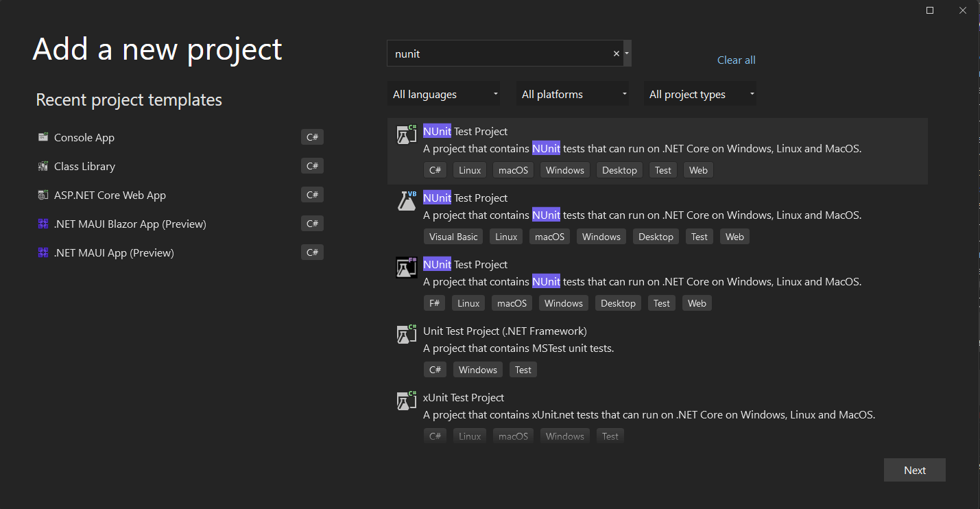Click the Clear all link

click(x=736, y=60)
